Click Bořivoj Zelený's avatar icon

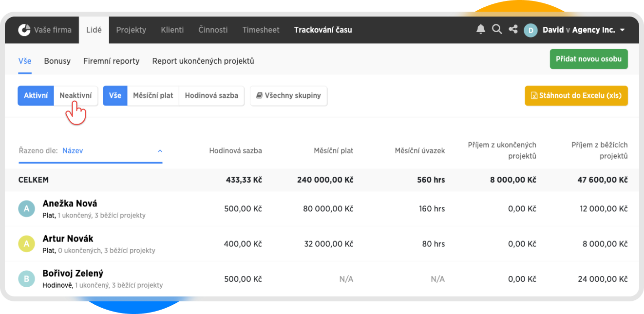coord(26,279)
